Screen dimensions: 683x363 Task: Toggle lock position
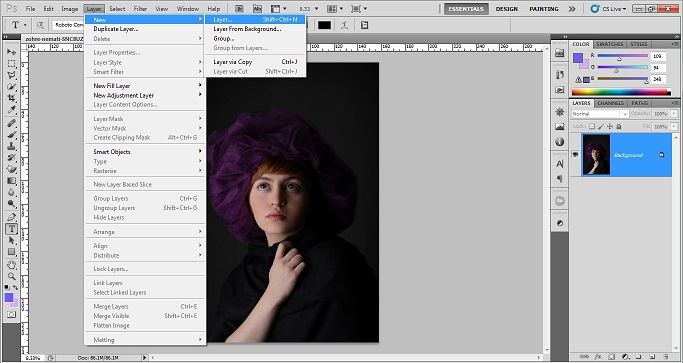tap(609, 126)
